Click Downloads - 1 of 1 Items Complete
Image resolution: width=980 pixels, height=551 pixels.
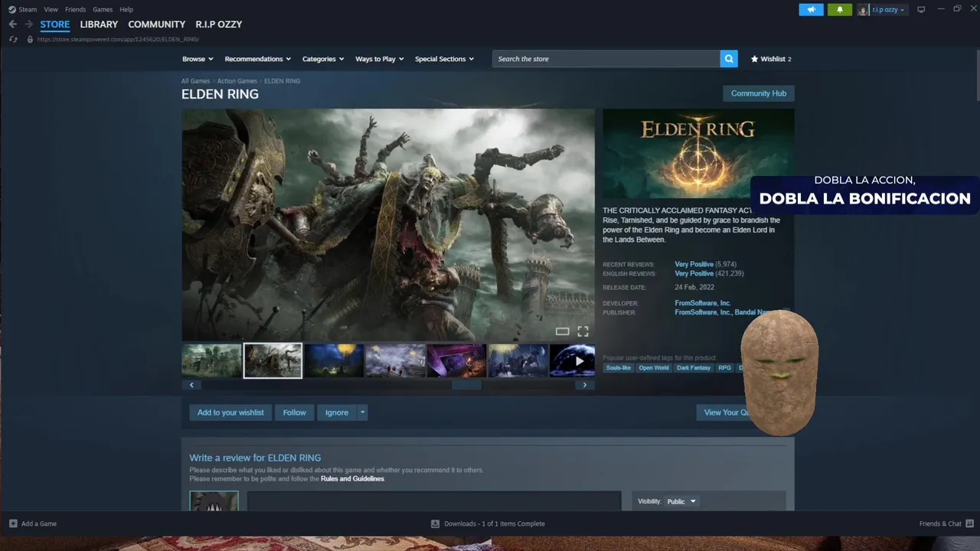point(495,523)
